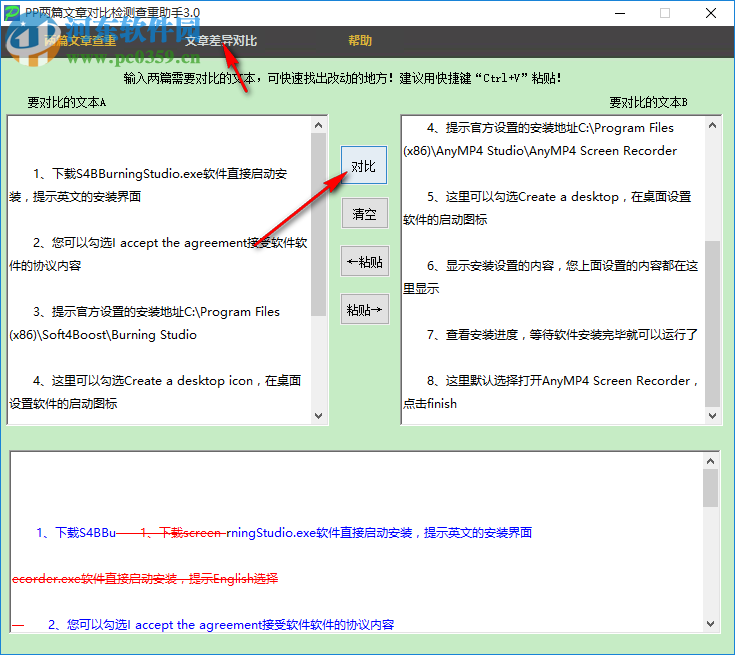Open the 两篇文章查重 tab
Image resolution: width=735 pixels, height=655 pixels.
[80, 41]
